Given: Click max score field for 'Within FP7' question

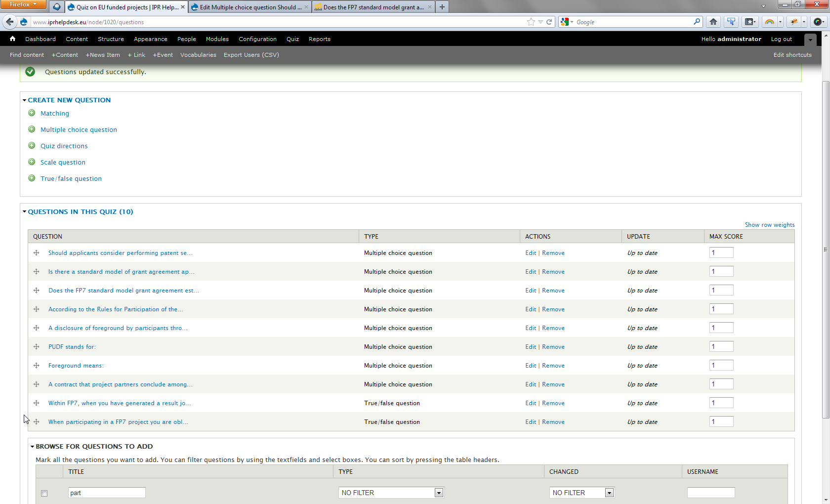Looking at the screenshot, I should [x=721, y=403].
